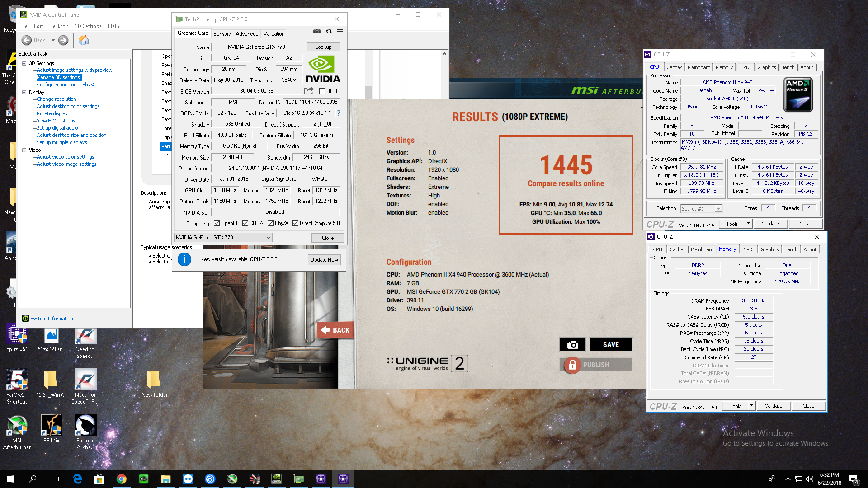
Task: Open the Help menu in NVIDIA Control Panel
Action: (113, 26)
